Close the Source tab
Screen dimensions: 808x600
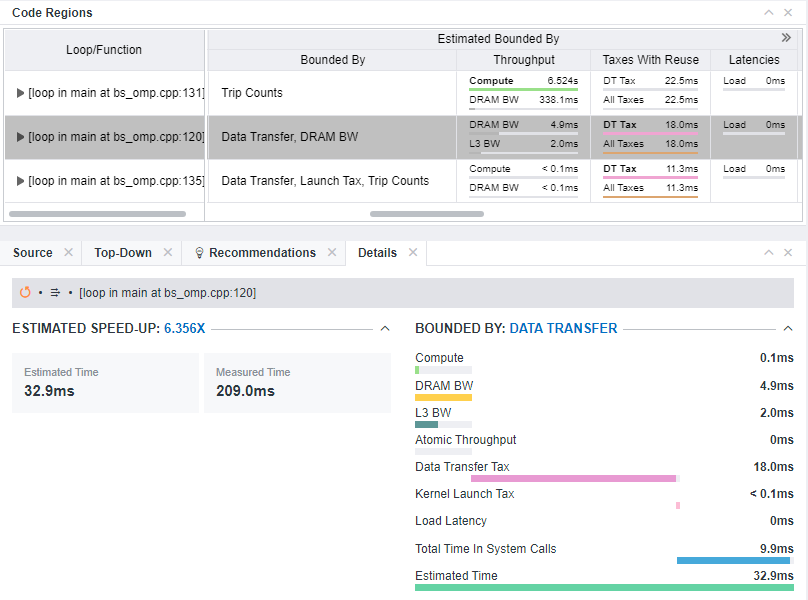click(x=68, y=253)
